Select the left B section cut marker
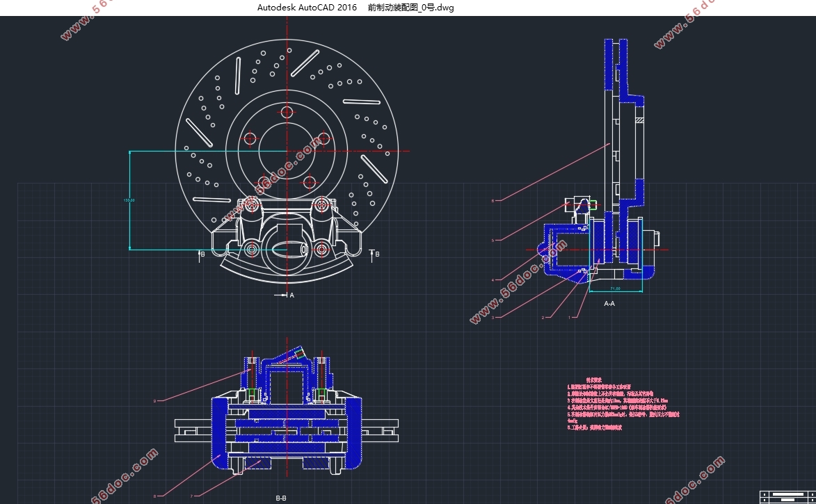This screenshot has width=816, height=504. pyautogui.click(x=200, y=254)
